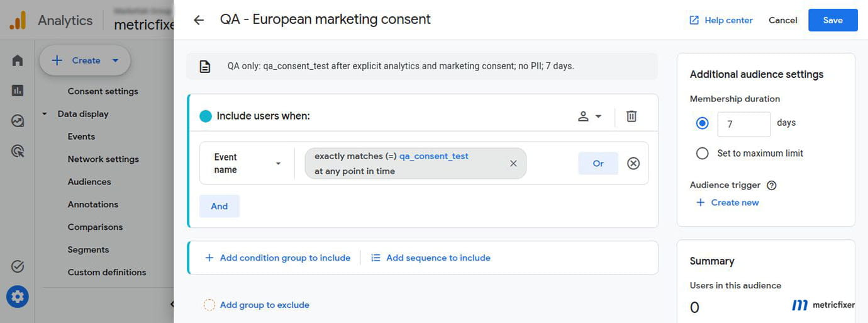This screenshot has width=868, height=323.
Task: Open Home icon in left rail
Action: [18, 60]
